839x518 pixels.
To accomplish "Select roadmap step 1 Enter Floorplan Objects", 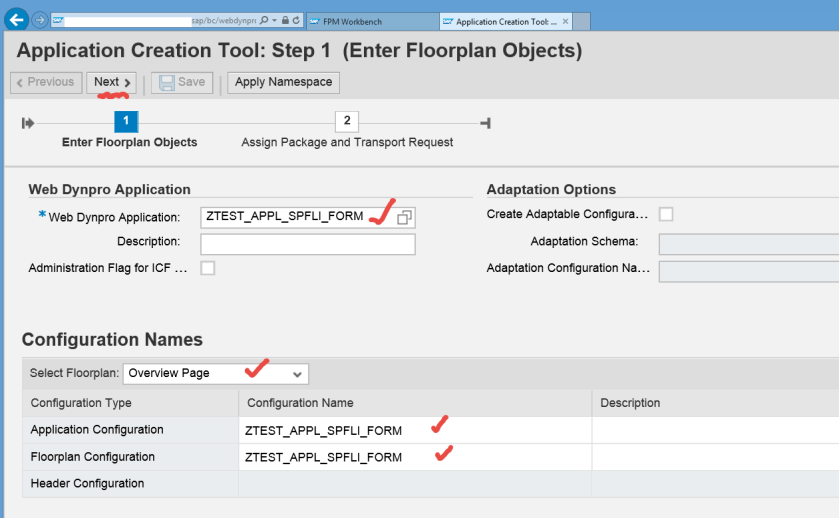I will [126, 123].
